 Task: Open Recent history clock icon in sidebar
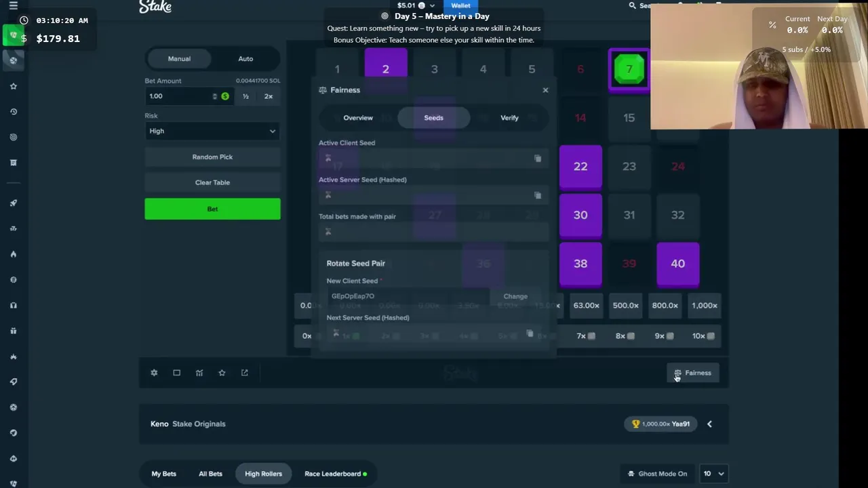(13, 112)
